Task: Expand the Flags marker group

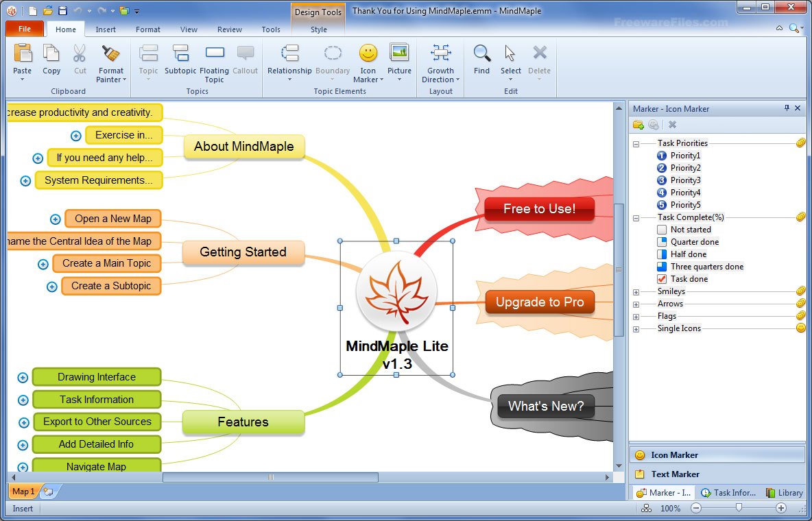Action: point(636,317)
